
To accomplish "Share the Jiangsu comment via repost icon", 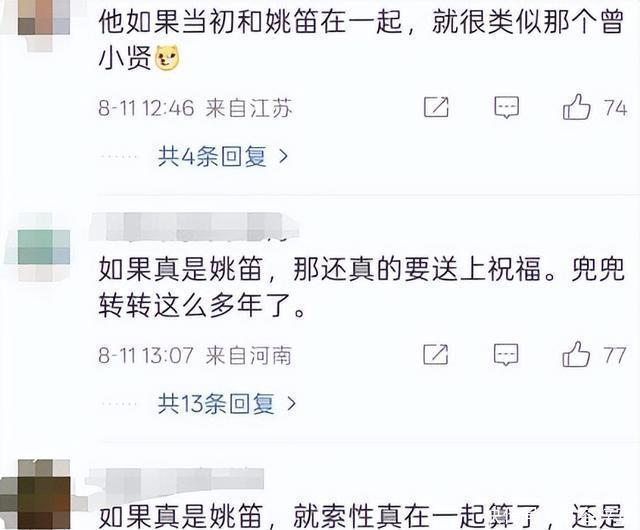I will point(436,107).
